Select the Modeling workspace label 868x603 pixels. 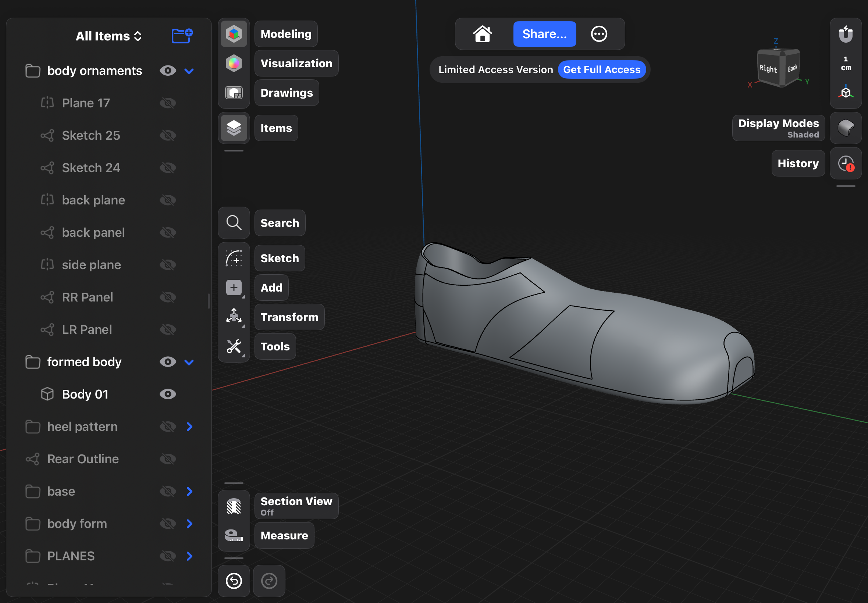click(x=286, y=34)
